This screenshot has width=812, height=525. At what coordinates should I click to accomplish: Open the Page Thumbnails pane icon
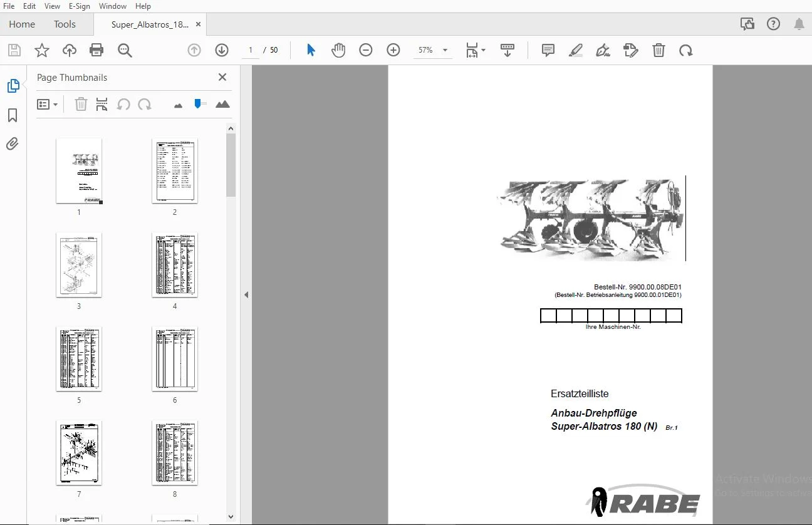coord(13,86)
